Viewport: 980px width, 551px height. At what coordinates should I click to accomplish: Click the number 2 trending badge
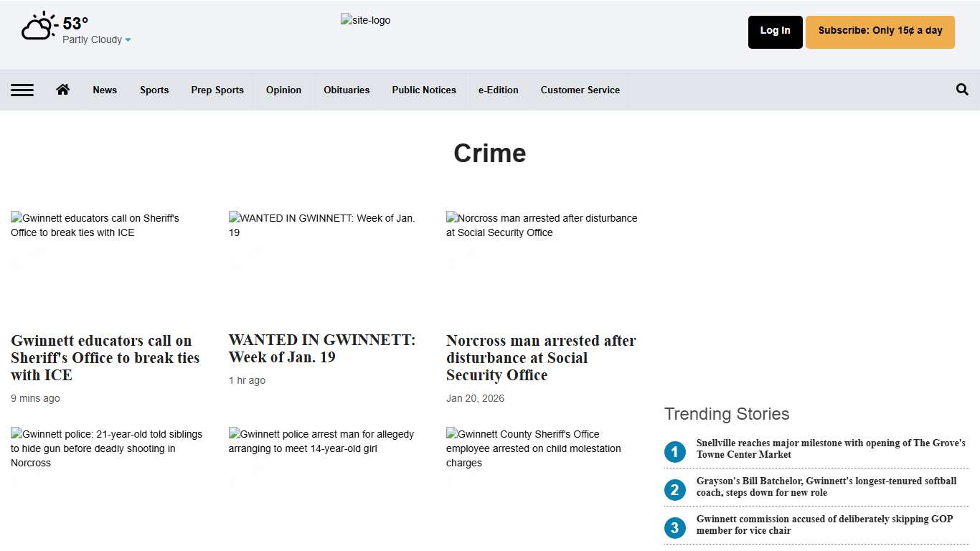(674, 489)
